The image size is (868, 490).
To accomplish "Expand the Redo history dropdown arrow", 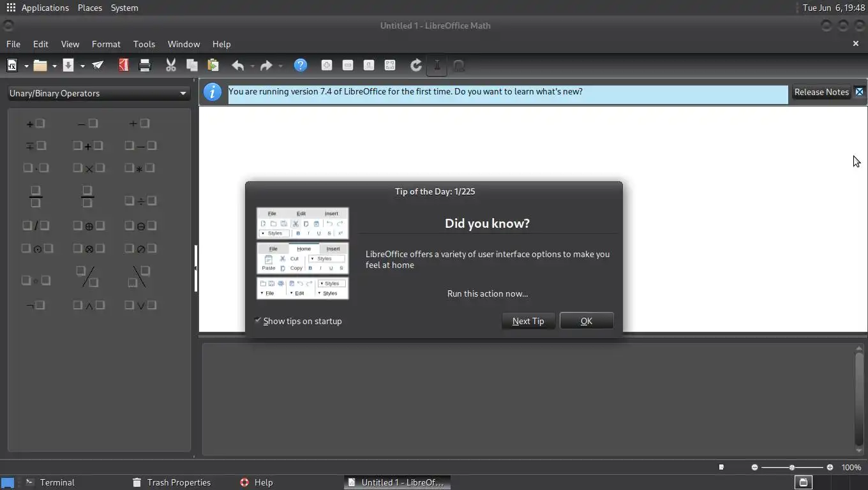I will coord(280,66).
